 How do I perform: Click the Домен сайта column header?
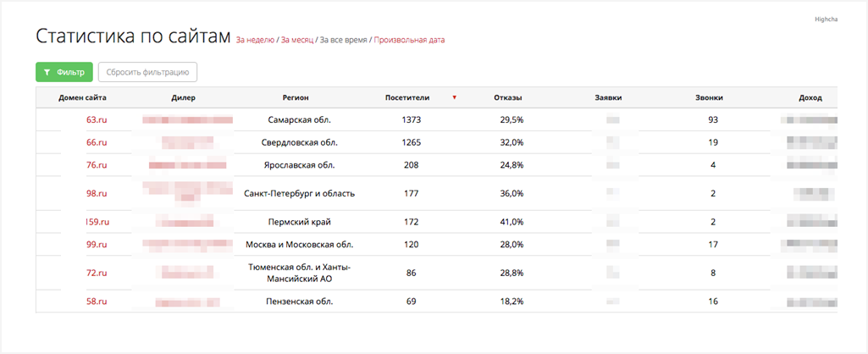click(82, 98)
